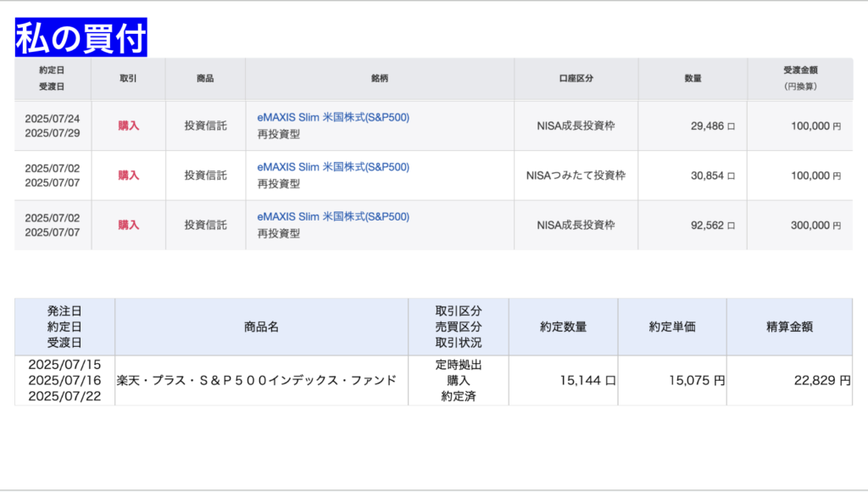Click the 約定日 受渡日 column header
The image size is (868, 492).
click(x=52, y=78)
